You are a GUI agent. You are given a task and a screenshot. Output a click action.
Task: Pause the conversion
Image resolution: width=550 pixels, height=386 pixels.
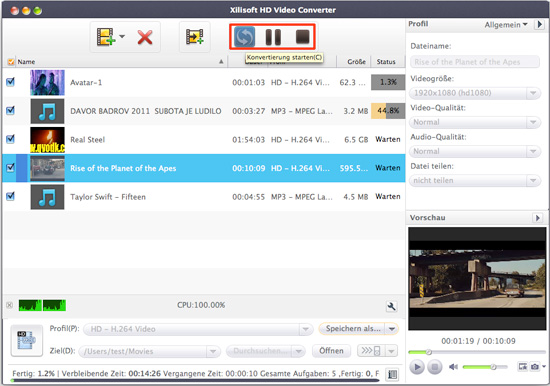[273, 37]
